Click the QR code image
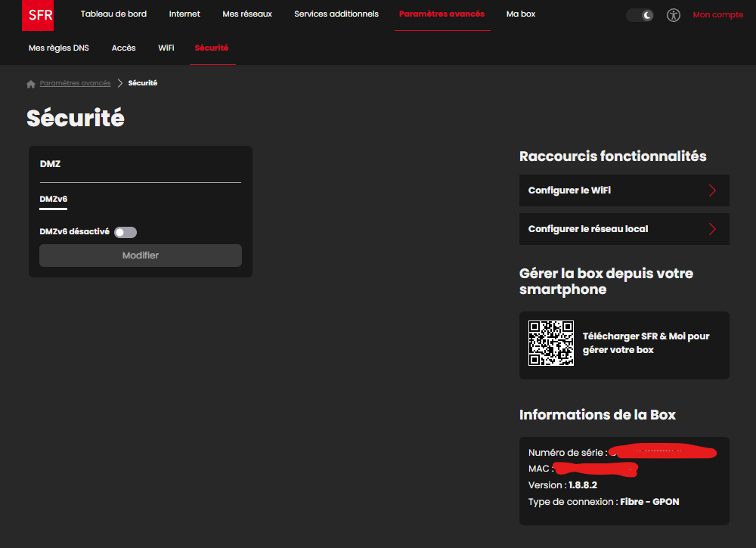 (x=550, y=343)
